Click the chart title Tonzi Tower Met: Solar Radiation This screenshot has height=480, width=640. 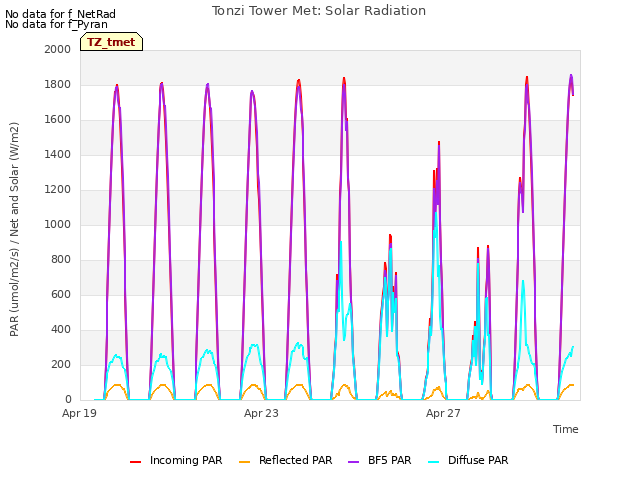[x=319, y=11]
